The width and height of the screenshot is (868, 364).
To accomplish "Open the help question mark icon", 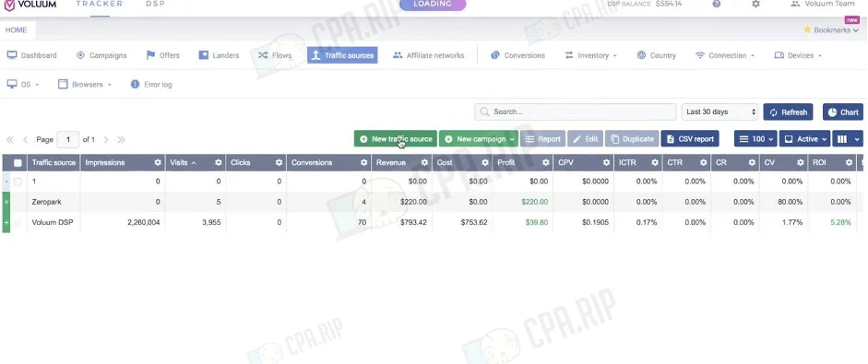I will click(x=717, y=4).
